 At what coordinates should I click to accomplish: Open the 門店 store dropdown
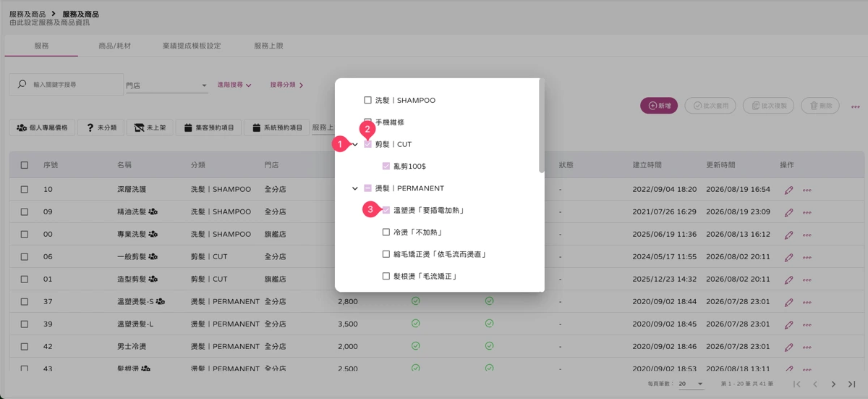(166, 85)
